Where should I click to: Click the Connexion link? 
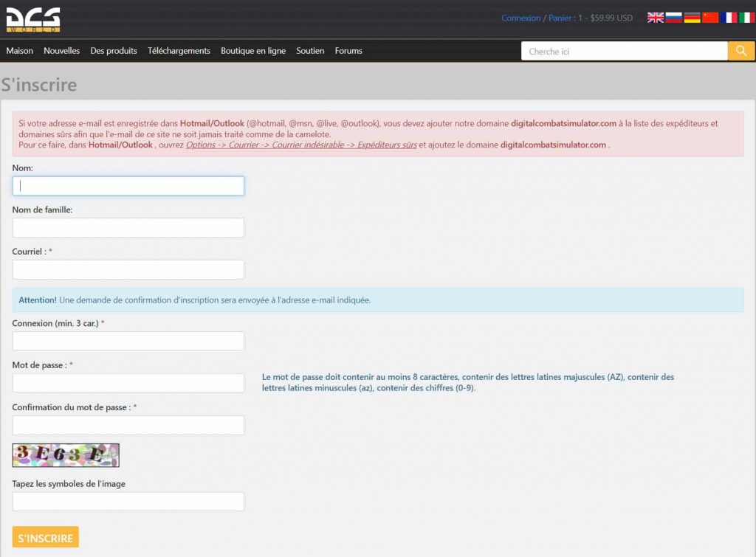[x=520, y=18]
